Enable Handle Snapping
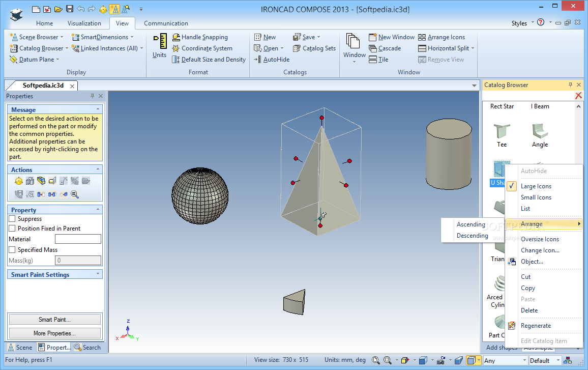This screenshot has height=370, width=588. pyautogui.click(x=200, y=37)
